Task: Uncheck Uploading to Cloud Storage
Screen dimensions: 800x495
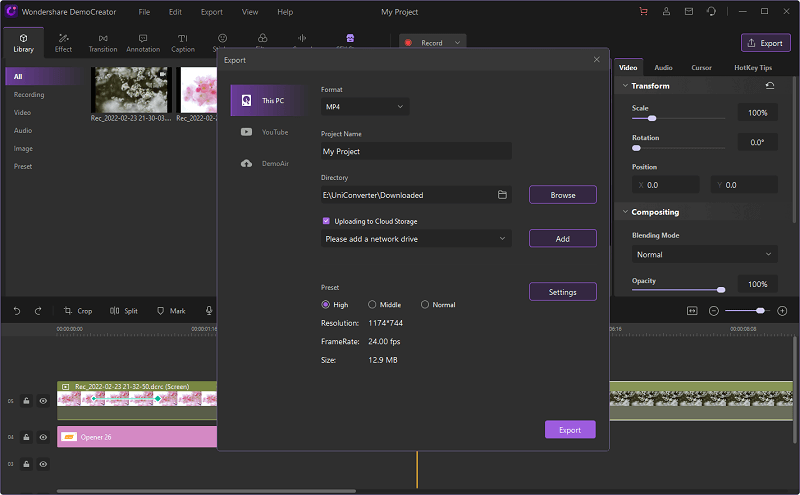Action: point(326,221)
